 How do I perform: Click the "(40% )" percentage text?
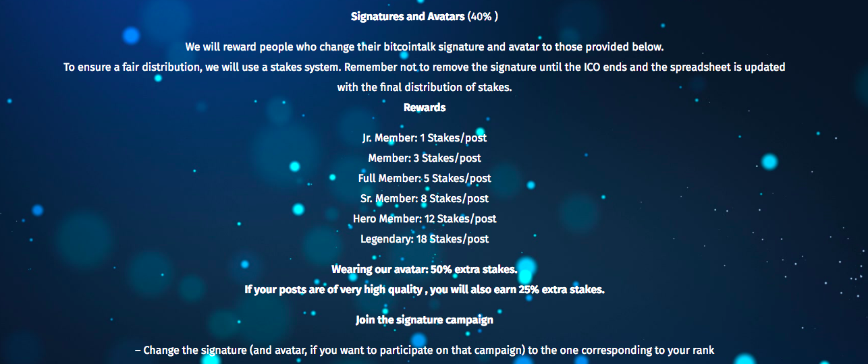(x=483, y=16)
